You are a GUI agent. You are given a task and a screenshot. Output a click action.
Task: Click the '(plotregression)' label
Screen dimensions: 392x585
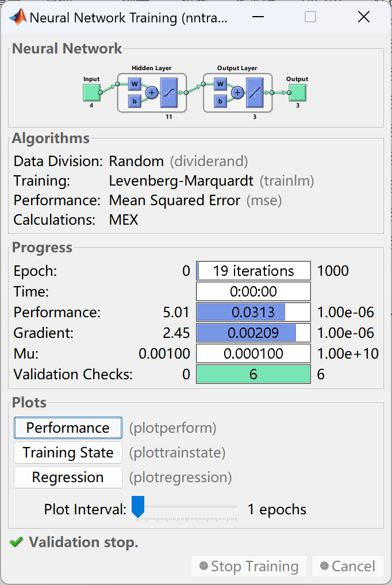pyautogui.click(x=180, y=477)
